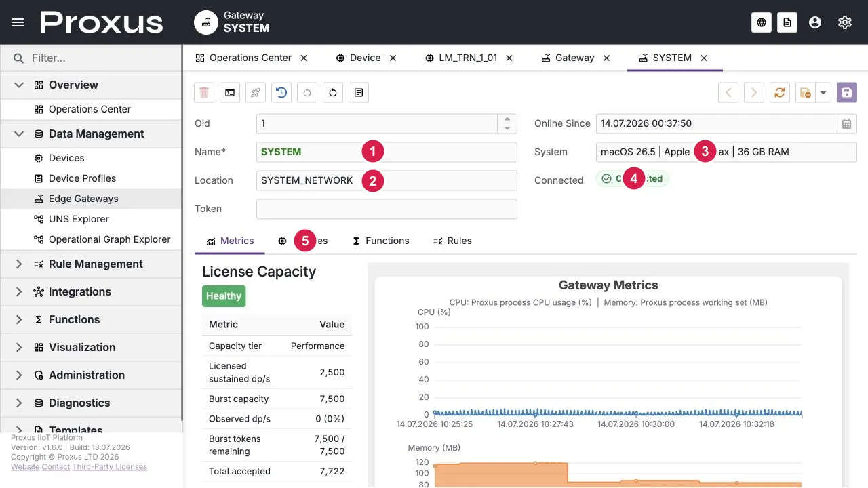Click the Token input field
This screenshot has width=868, height=488.
click(x=387, y=209)
